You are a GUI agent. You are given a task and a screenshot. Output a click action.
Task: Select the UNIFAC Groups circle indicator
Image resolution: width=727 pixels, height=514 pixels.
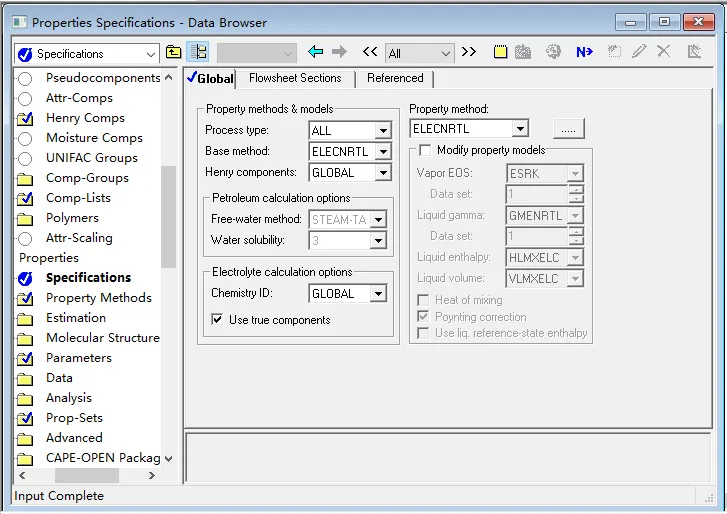coord(25,159)
